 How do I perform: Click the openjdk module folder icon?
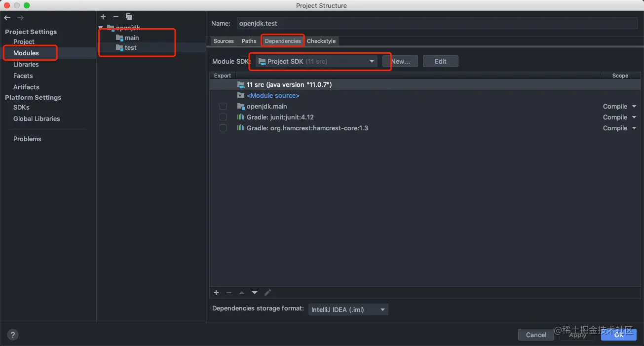[111, 28]
